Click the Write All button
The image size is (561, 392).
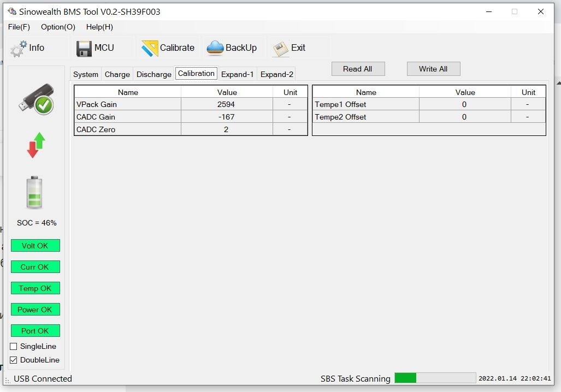pos(433,69)
